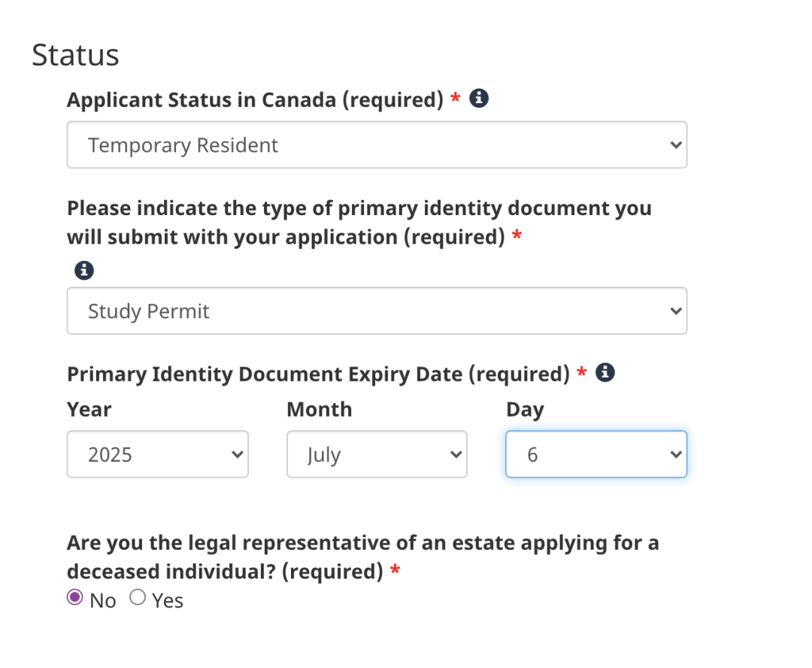Image resolution: width=812 pixels, height=668 pixels.
Task: Open info icon beside Applicant Status in Canada
Action: click(x=478, y=98)
